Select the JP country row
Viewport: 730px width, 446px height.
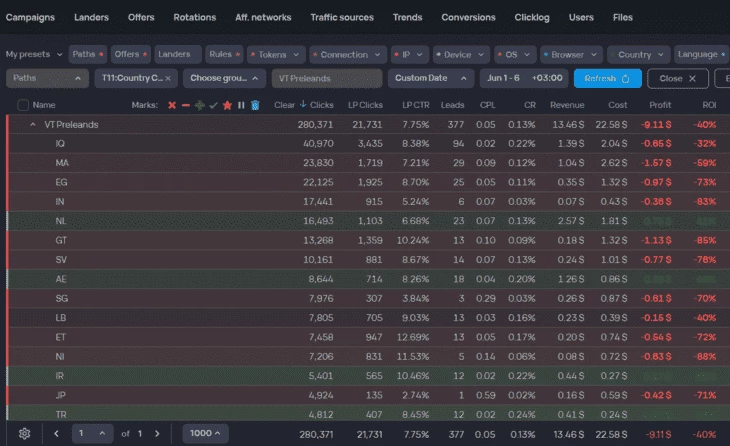pyautogui.click(x=368, y=395)
